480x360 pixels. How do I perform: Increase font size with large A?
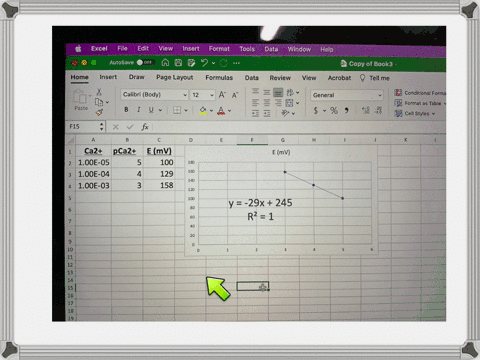pyautogui.click(x=222, y=95)
